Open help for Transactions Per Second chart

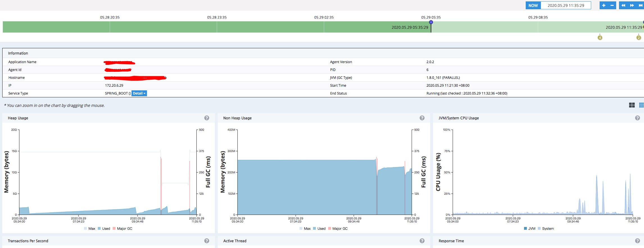pyautogui.click(x=207, y=241)
